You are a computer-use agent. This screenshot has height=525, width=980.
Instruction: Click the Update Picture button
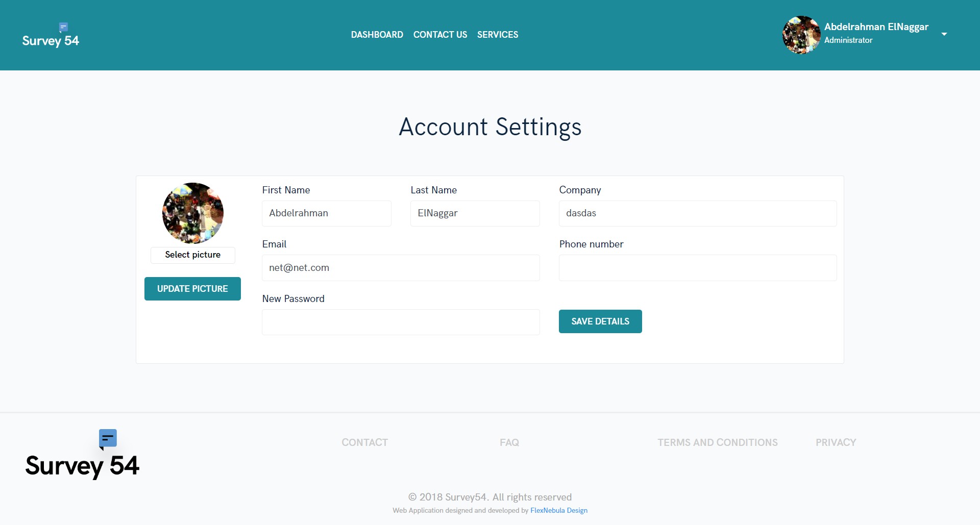(x=192, y=289)
